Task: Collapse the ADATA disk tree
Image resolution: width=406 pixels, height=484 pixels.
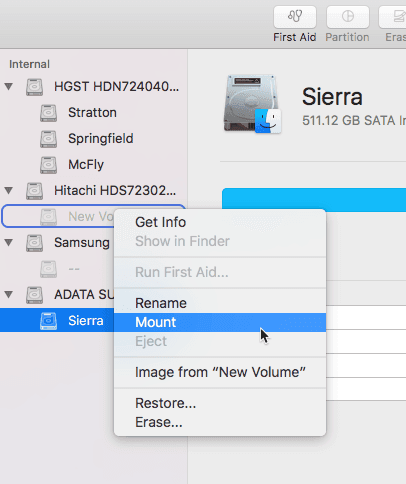Action: click(x=9, y=295)
